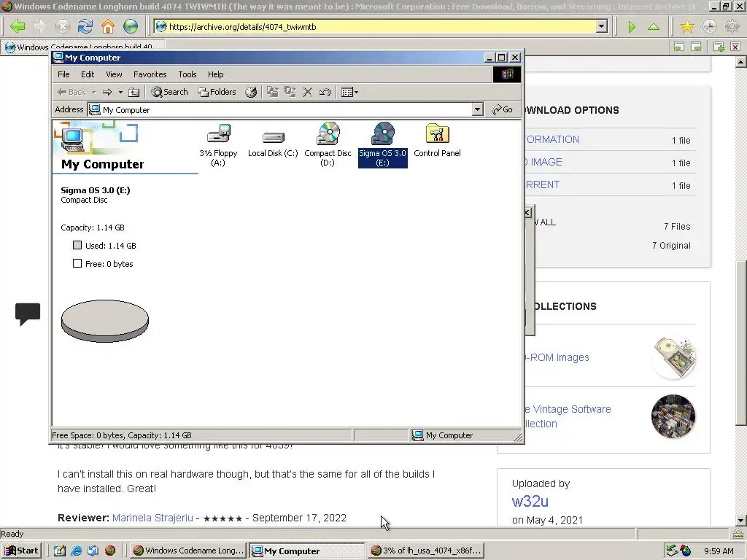Screen dimensions: 747x560
Task: Click the new tab plus icon
Action: 719,47
